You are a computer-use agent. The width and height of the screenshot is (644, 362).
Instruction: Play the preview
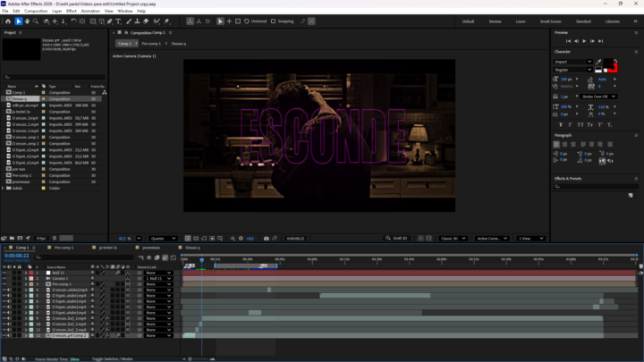584,41
